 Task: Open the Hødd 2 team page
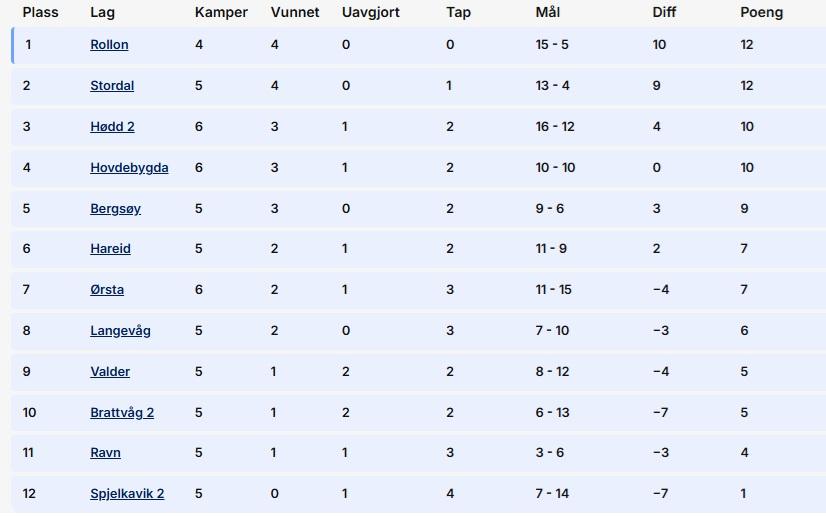coord(112,127)
